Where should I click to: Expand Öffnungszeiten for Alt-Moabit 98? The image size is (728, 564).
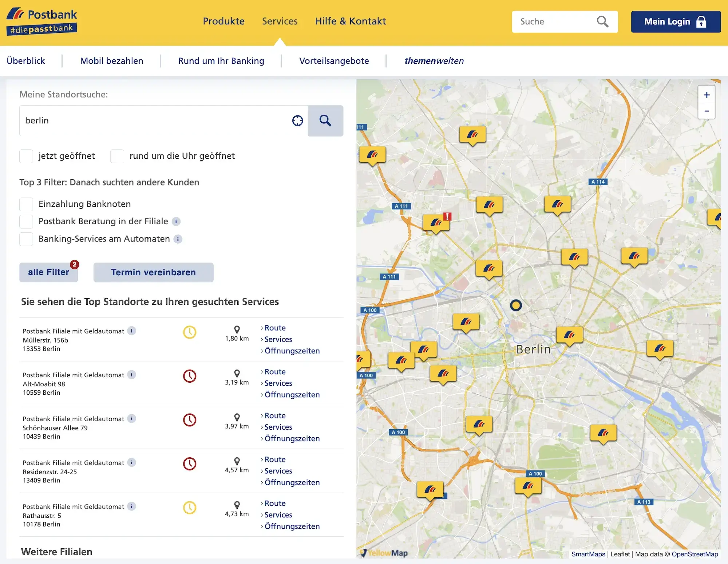(x=292, y=395)
